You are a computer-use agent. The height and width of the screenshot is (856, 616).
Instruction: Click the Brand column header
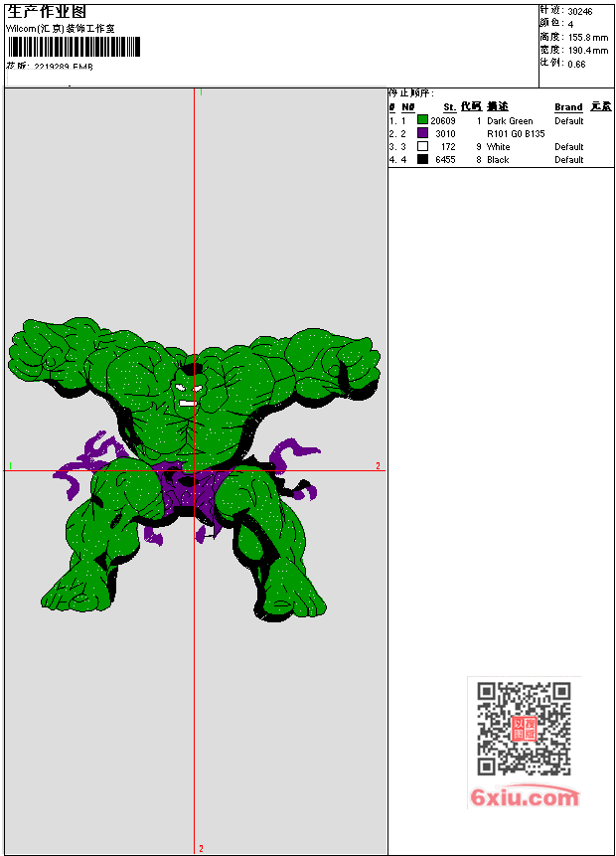pos(568,107)
